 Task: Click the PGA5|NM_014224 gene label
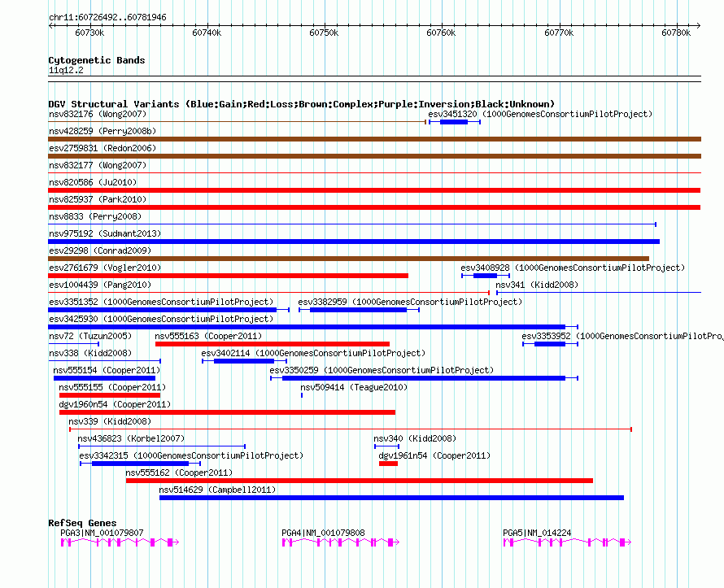point(537,533)
